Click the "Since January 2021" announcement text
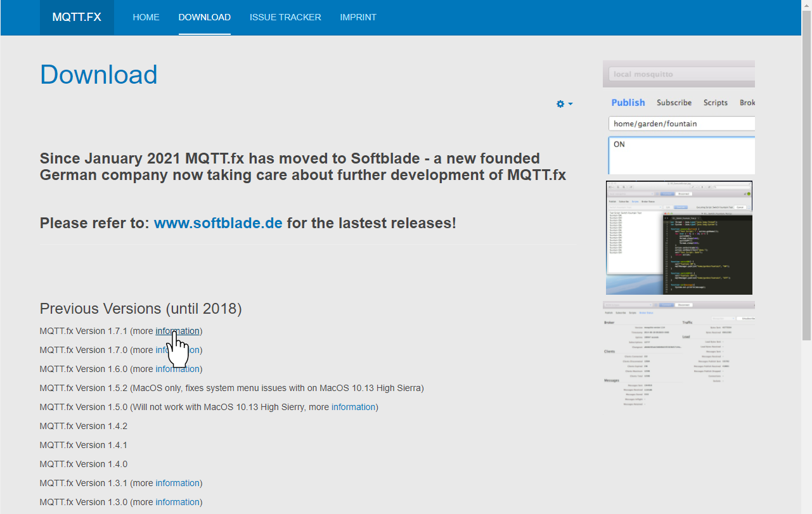Image resolution: width=812 pixels, height=514 pixels. (x=303, y=167)
